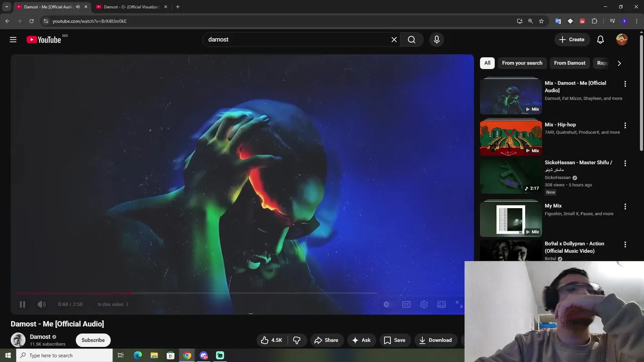Like this video

pos(271,340)
